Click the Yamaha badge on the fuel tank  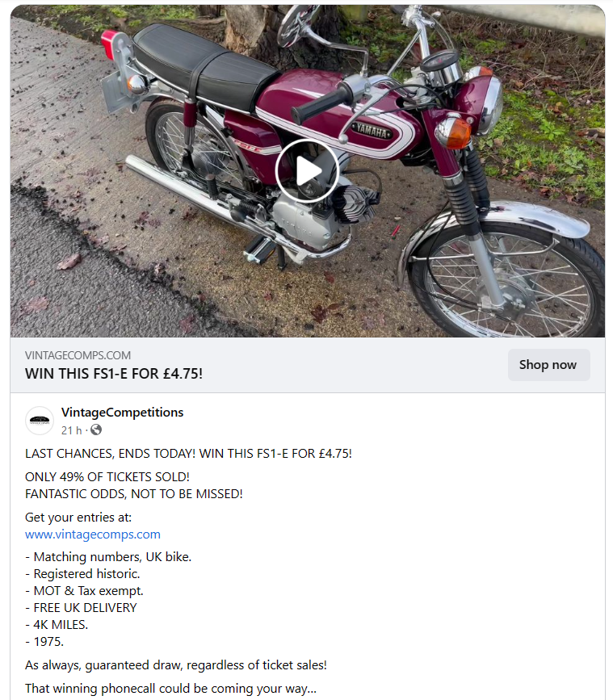tap(372, 132)
